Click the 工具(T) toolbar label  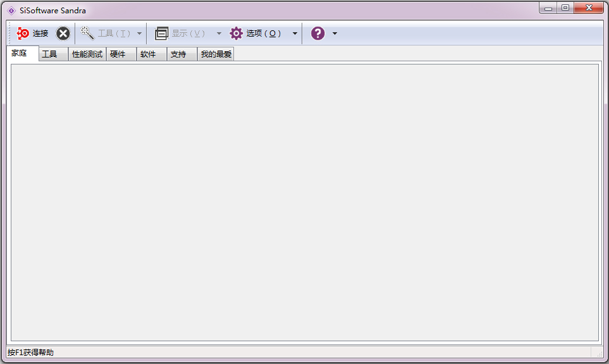114,33
